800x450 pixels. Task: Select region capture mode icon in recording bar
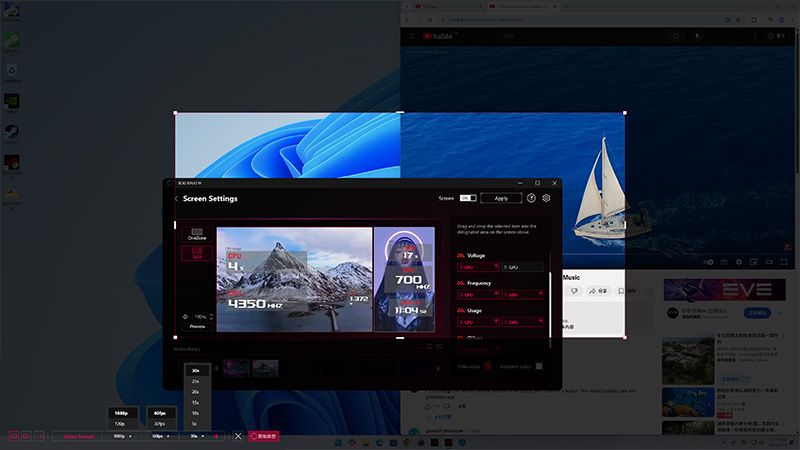pyautogui.click(x=39, y=436)
